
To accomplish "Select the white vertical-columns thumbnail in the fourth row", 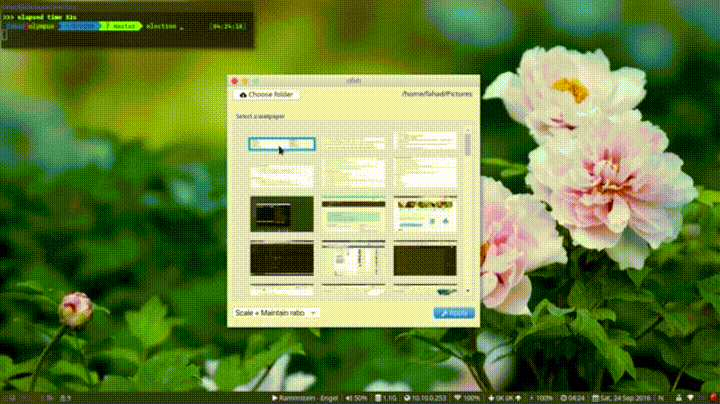I will pyautogui.click(x=354, y=258).
